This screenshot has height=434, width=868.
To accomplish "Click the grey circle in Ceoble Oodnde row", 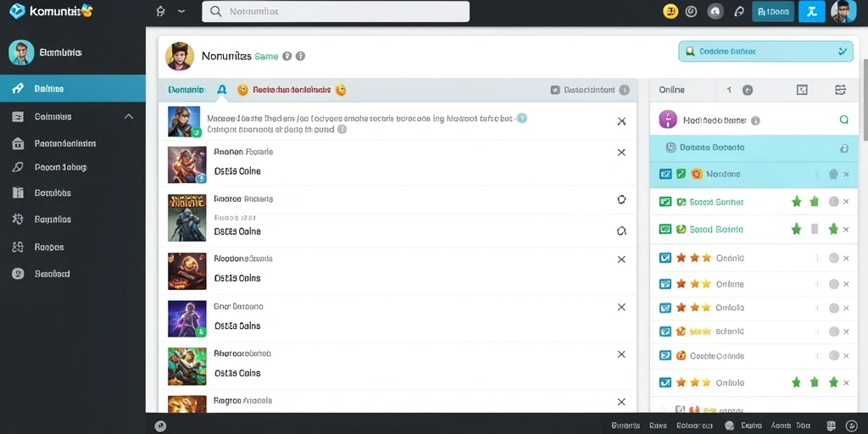I will click(x=834, y=355).
